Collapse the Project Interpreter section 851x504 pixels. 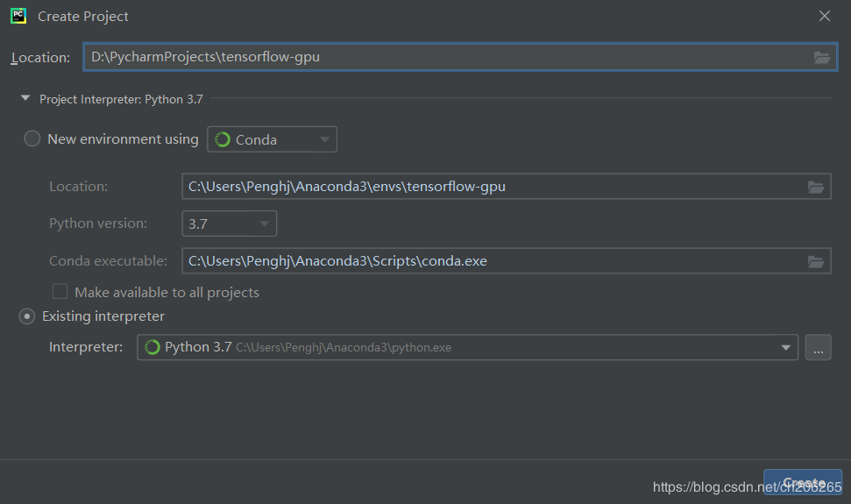tap(25, 99)
